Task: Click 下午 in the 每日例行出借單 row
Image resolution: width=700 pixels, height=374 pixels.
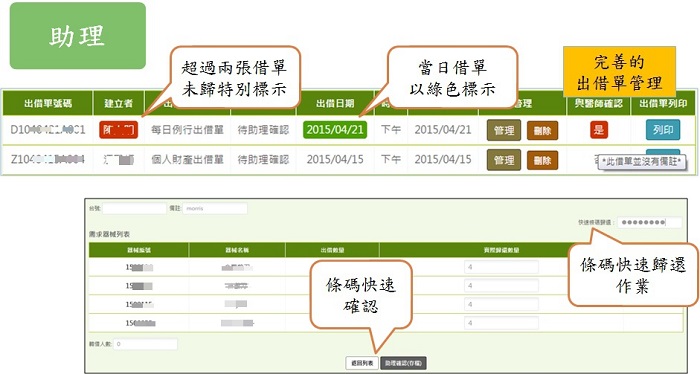Action: (391, 130)
